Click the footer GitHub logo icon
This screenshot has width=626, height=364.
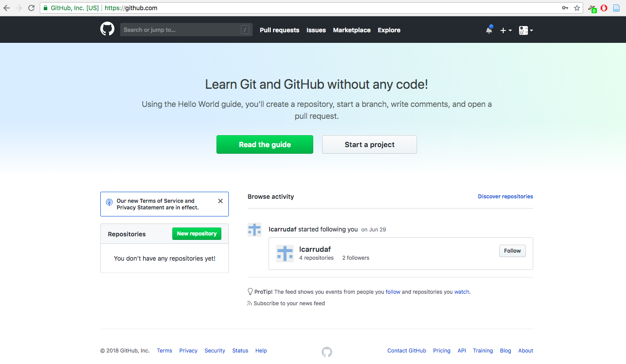click(327, 352)
